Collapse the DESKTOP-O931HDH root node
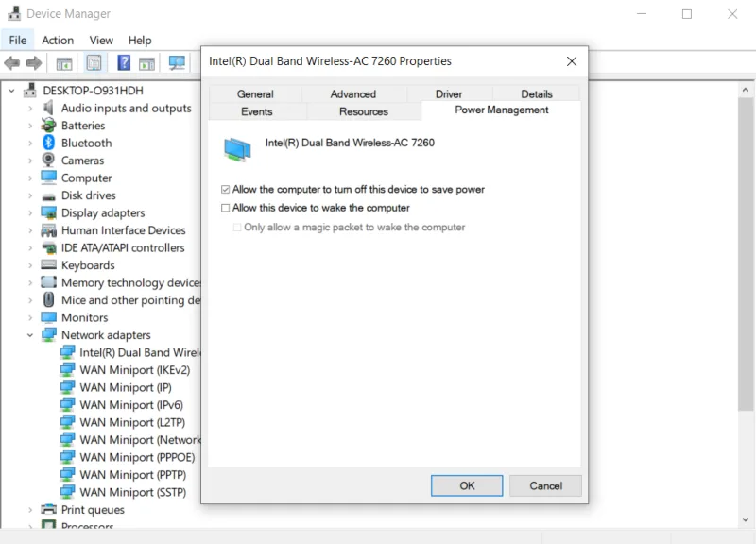756x544 pixels. pos(11,91)
